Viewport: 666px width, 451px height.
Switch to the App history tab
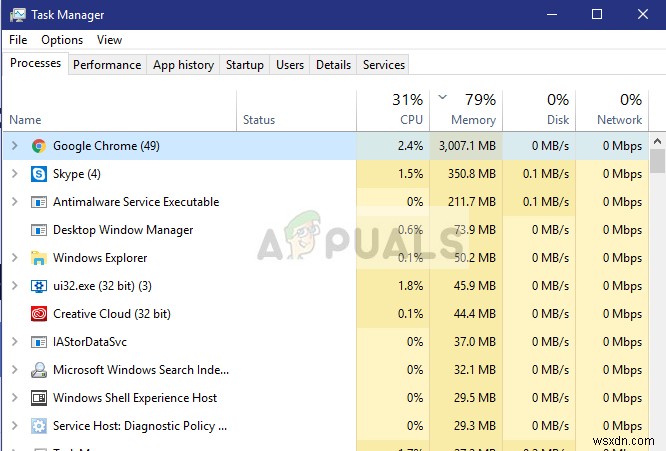(x=183, y=65)
